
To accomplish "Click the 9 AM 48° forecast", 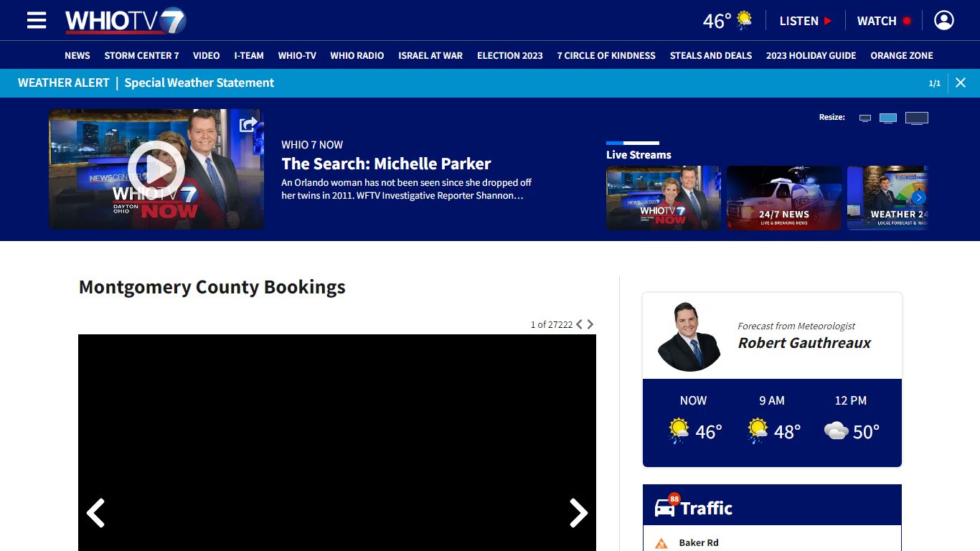I will [x=772, y=420].
